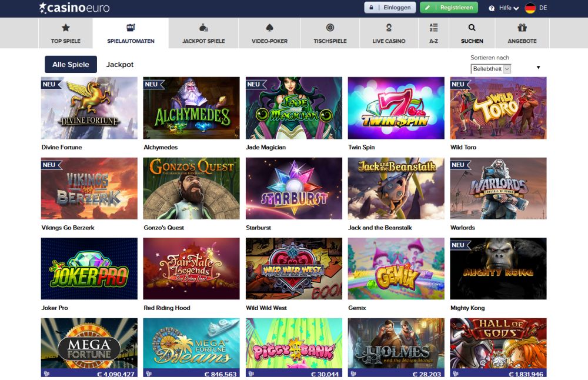Click the Einloggen button
This screenshot has width=588, height=380.
[x=390, y=8]
